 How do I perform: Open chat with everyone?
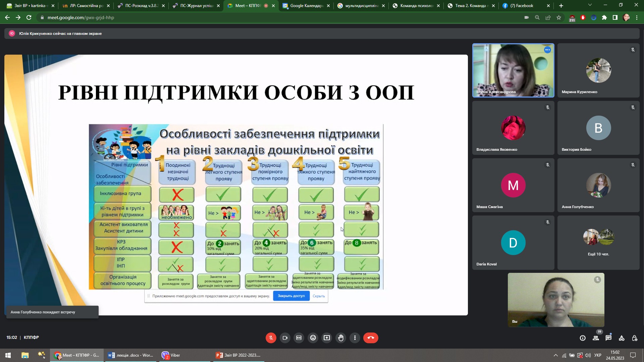click(608, 338)
